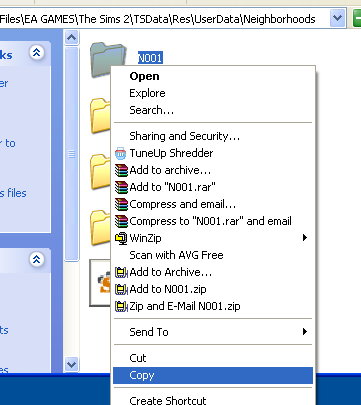Choose Copy from context menu
Viewport: 361px width, 405px height.
pos(213,375)
